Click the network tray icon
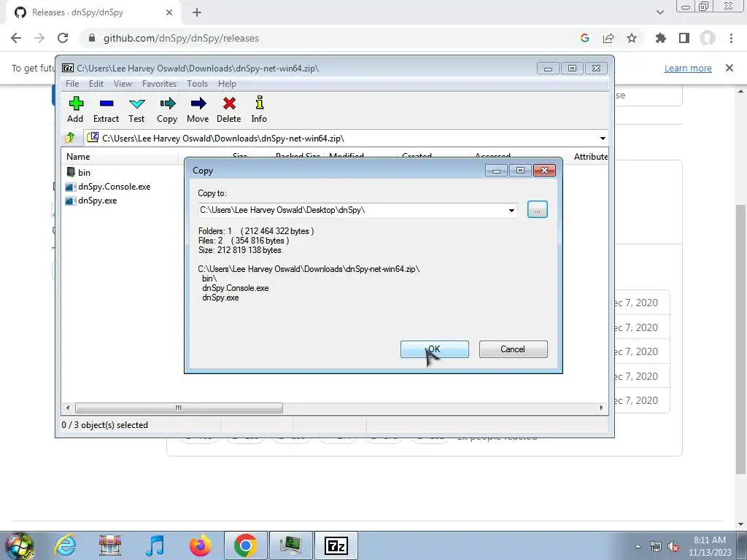The height and width of the screenshot is (560, 747). pos(656,546)
